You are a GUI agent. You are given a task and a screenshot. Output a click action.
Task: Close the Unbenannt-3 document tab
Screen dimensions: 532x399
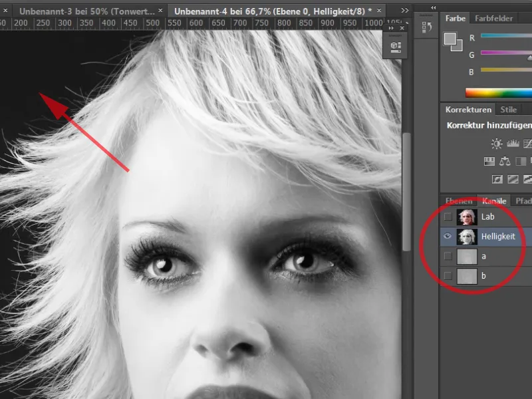pos(160,11)
